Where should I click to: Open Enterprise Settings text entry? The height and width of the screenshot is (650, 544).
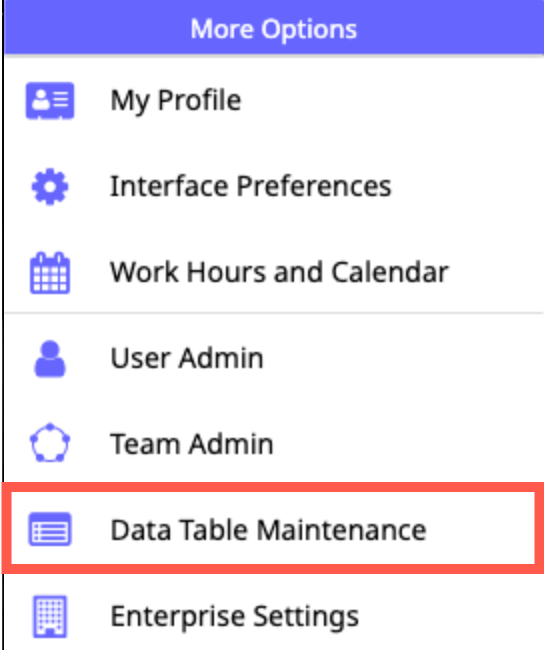(234, 617)
